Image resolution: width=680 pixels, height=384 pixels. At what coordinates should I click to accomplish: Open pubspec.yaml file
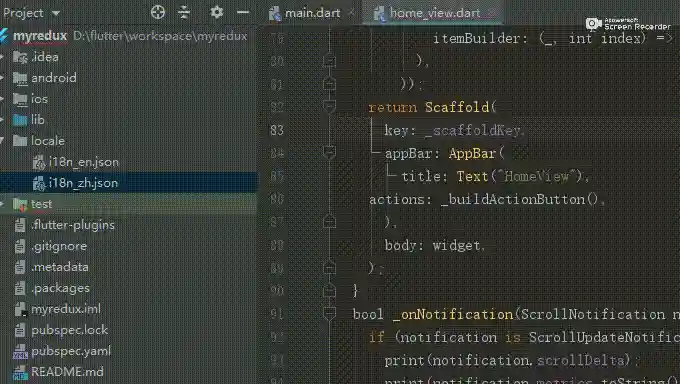coord(71,351)
